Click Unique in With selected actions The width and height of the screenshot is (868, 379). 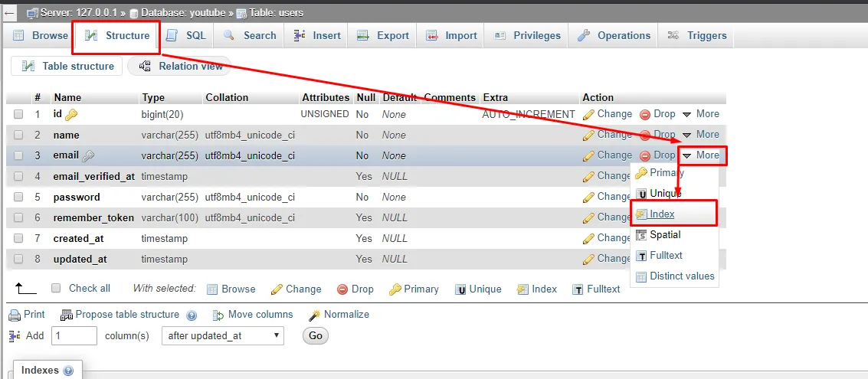478,289
